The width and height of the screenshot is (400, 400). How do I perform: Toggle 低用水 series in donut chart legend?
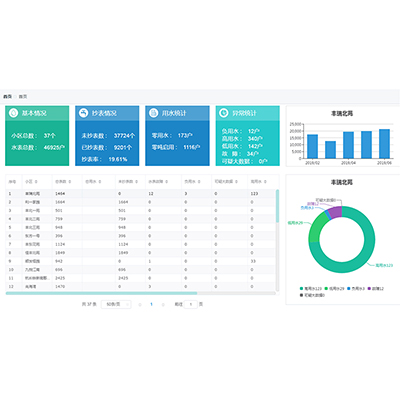(x=334, y=289)
